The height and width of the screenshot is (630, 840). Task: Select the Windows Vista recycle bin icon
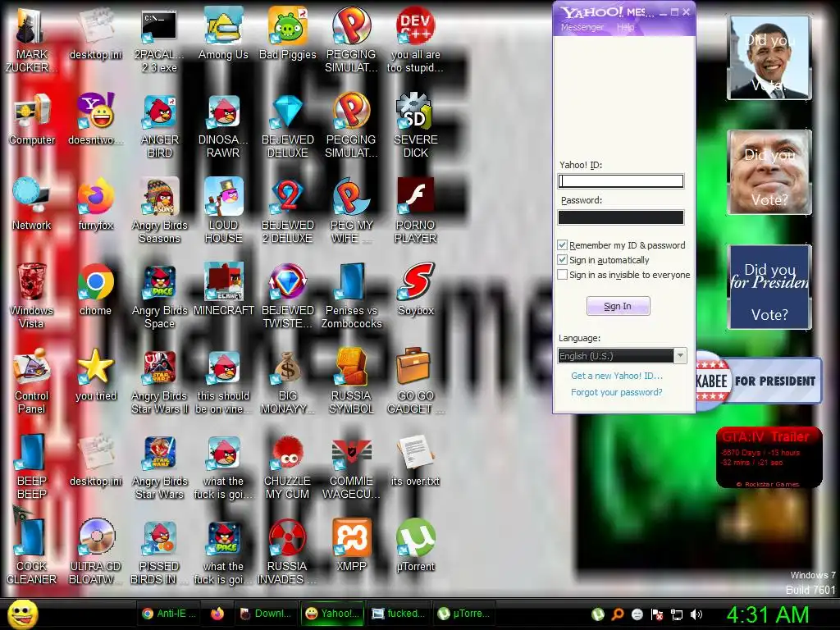click(32, 295)
